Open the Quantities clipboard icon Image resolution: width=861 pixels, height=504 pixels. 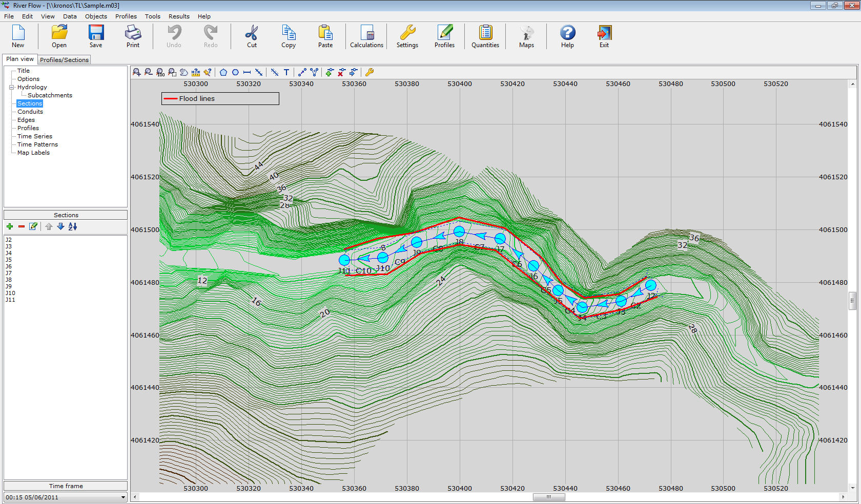(485, 36)
